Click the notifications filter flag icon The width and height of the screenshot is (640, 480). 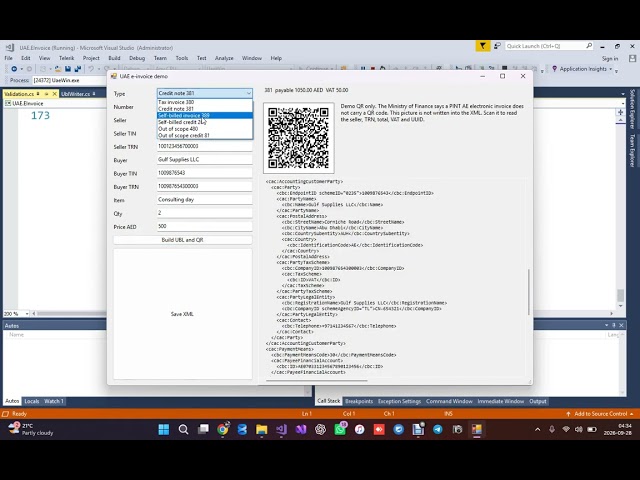tap(483, 46)
